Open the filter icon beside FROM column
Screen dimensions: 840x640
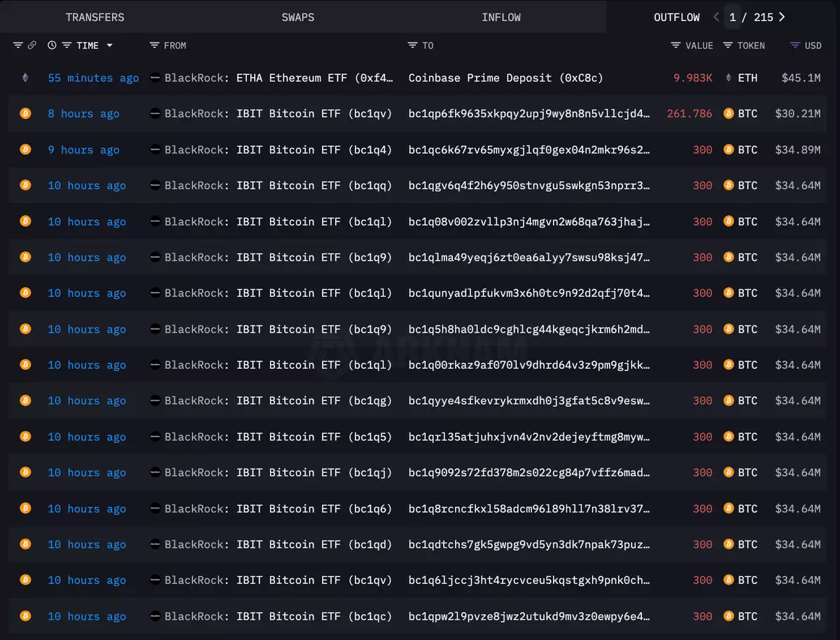point(155,46)
